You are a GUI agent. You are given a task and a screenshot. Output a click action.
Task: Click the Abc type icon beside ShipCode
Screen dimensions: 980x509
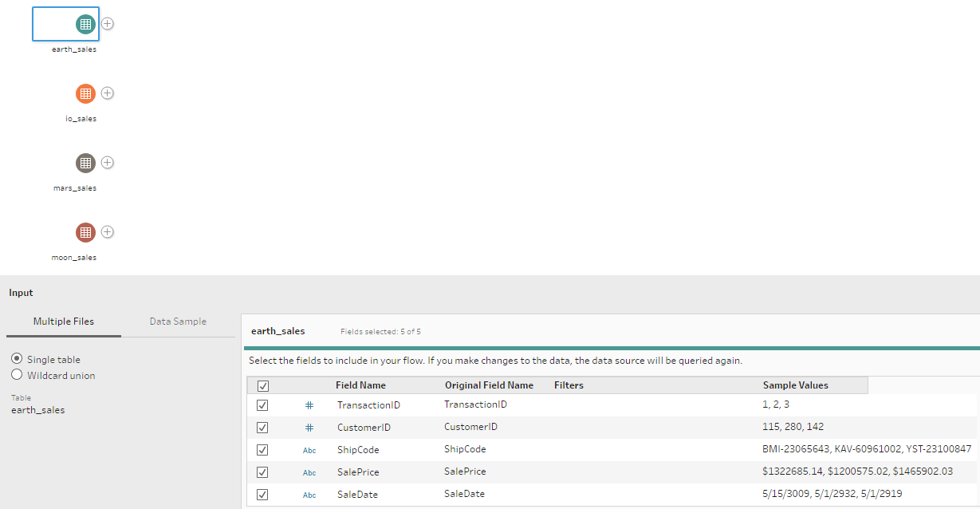click(309, 450)
